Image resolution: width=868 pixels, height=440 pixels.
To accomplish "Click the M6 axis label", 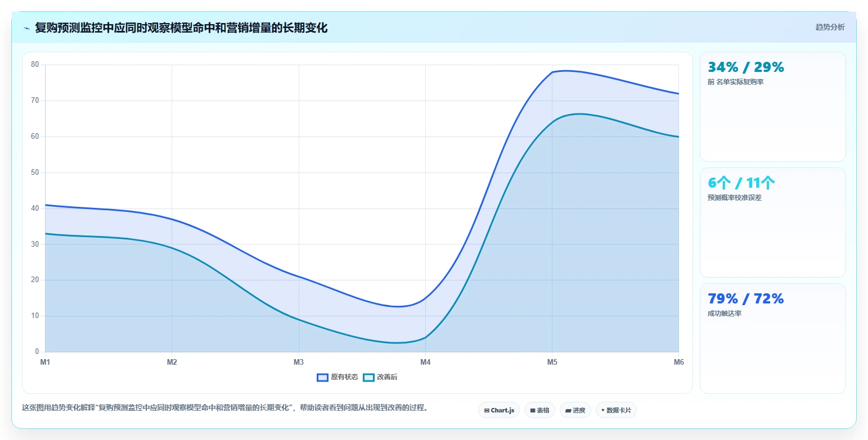I will click(678, 362).
